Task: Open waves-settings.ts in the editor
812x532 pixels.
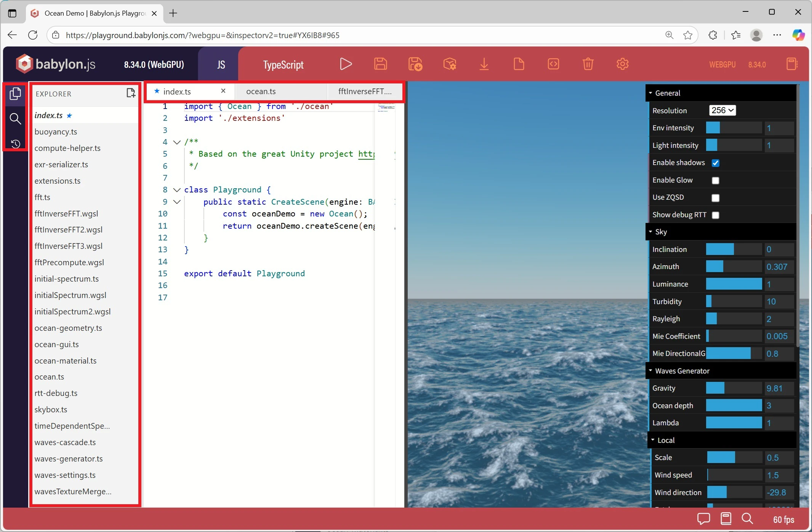Action: pyautogui.click(x=65, y=475)
